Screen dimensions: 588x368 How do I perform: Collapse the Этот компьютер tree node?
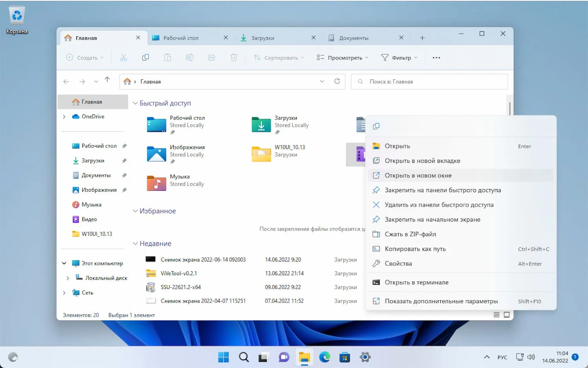(64, 263)
